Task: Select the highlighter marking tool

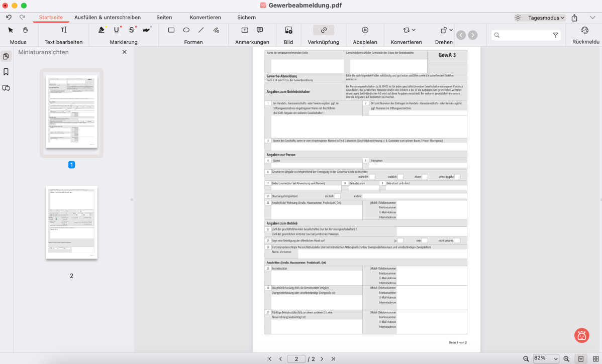Action: click(102, 30)
